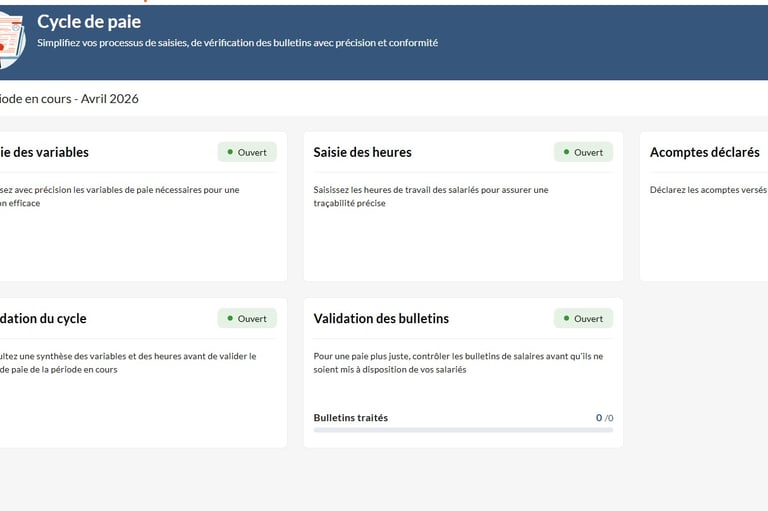Click Ouvert text on Saisie des heures badge
This screenshot has width=768, height=511.
pyautogui.click(x=588, y=152)
